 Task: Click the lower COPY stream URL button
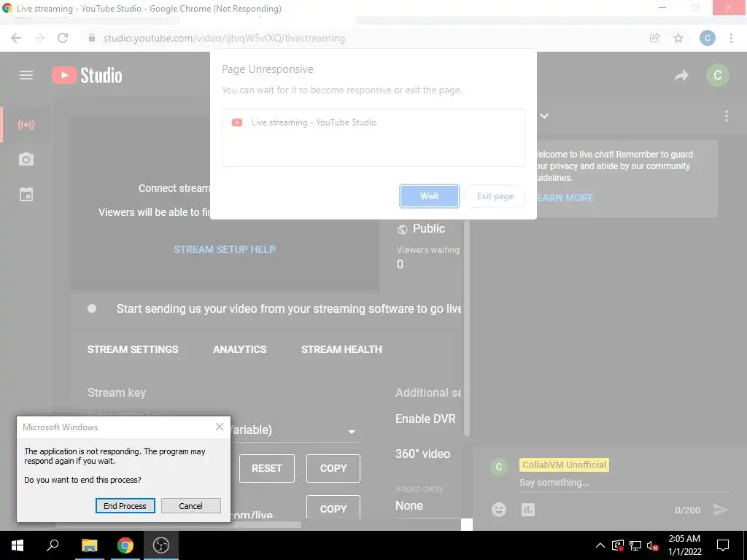coord(333,507)
